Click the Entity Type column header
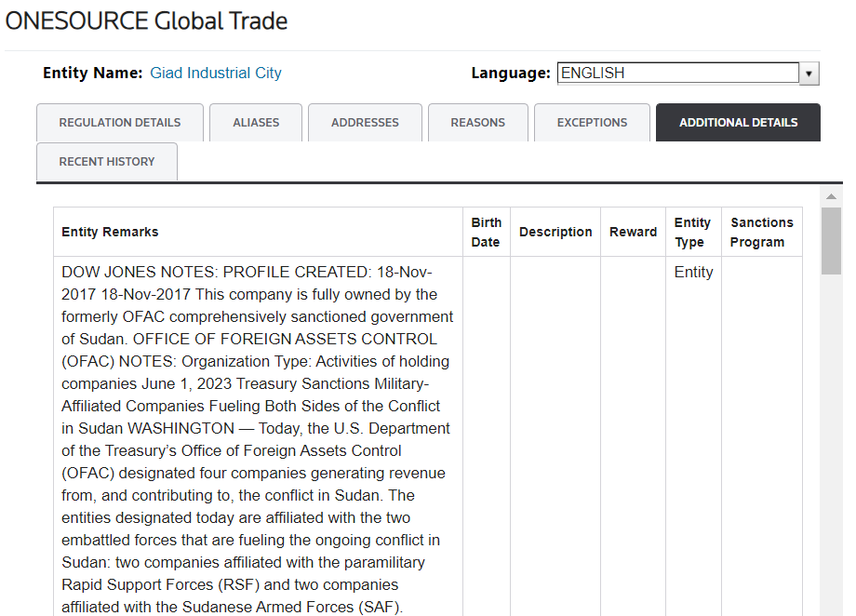856x616 pixels. point(692,232)
